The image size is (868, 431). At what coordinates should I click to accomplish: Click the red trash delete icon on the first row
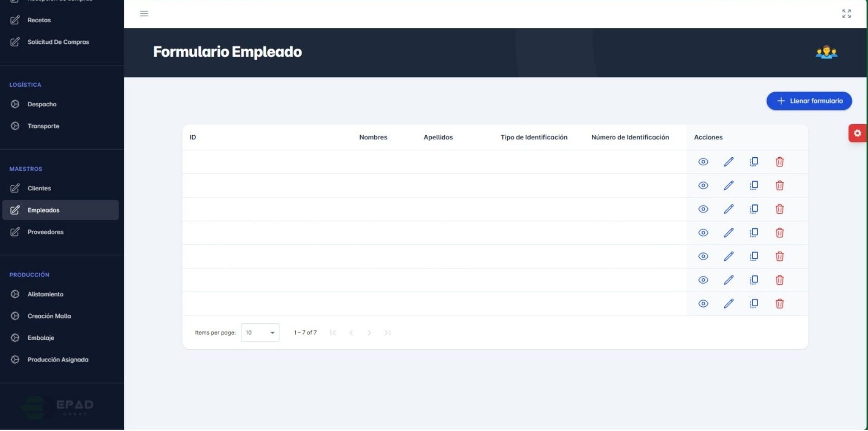779,161
